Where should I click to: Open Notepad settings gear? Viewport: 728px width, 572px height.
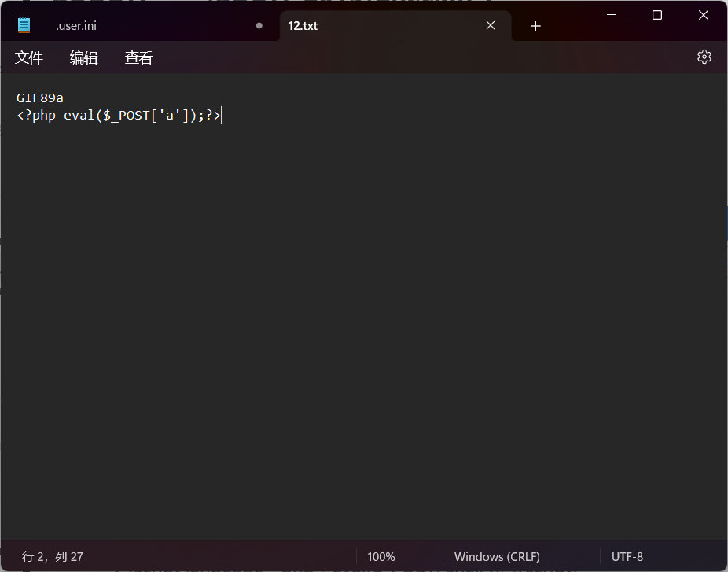click(x=704, y=57)
